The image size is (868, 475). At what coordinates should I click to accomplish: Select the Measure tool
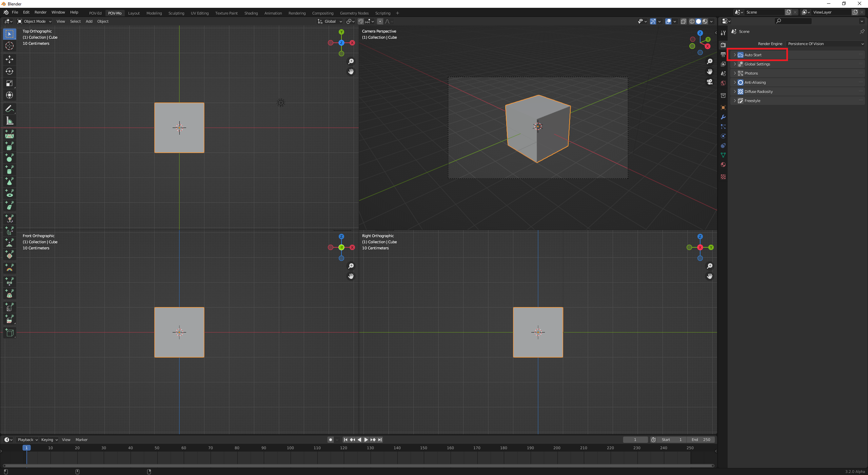coord(9,121)
